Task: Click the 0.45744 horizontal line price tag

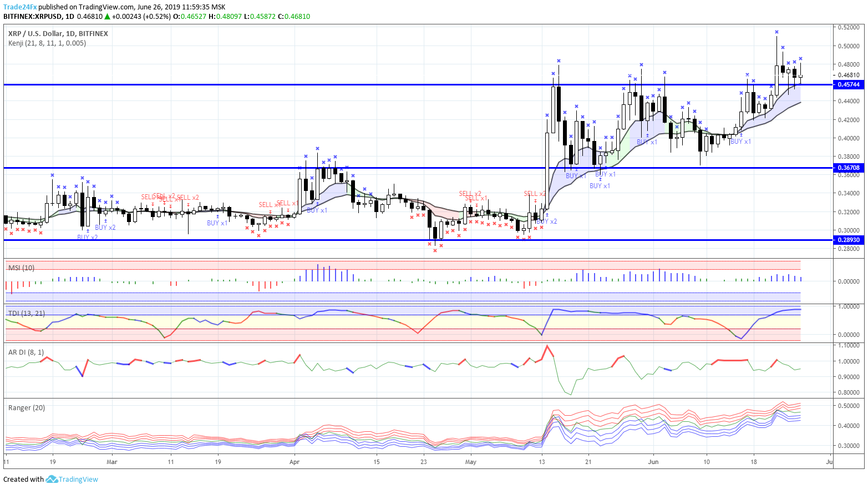Action: pos(849,84)
